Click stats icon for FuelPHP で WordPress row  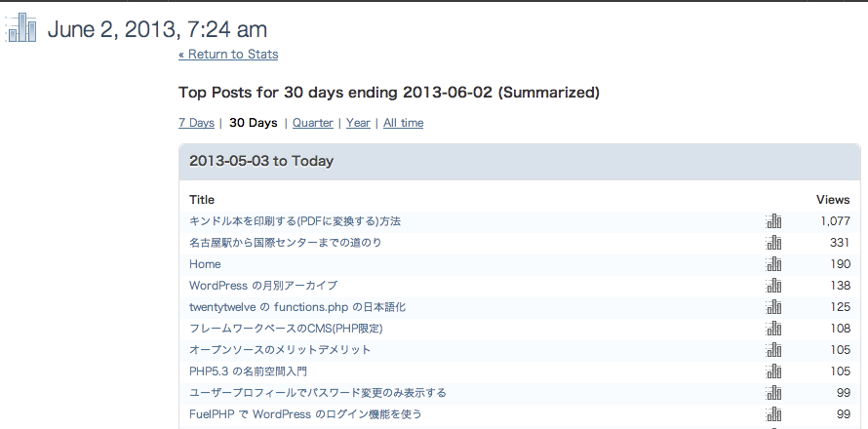(x=773, y=414)
